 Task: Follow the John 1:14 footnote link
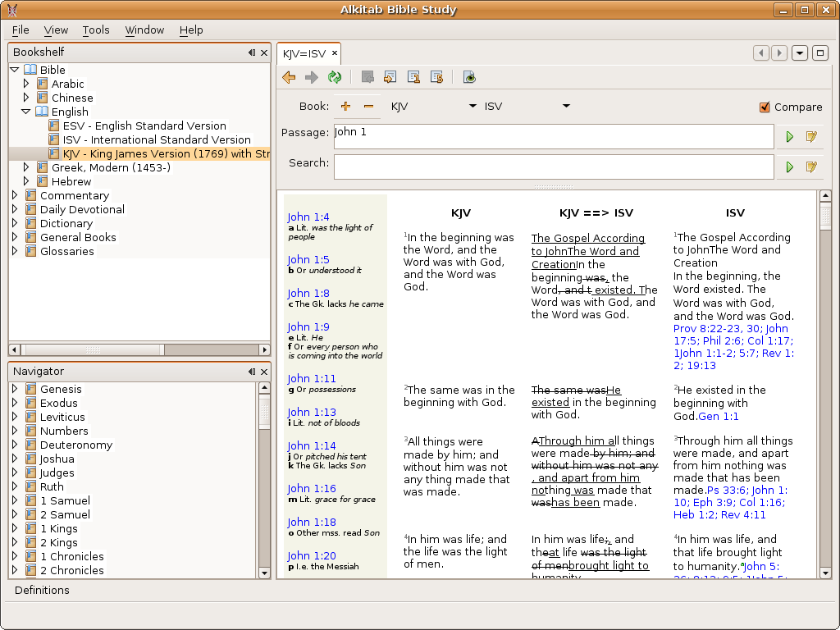click(312, 446)
